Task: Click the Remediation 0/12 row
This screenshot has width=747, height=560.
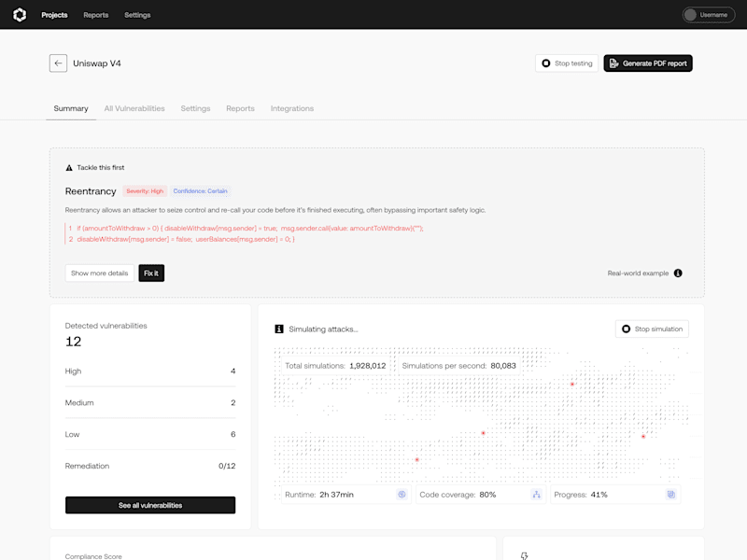Action: coord(150,466)
